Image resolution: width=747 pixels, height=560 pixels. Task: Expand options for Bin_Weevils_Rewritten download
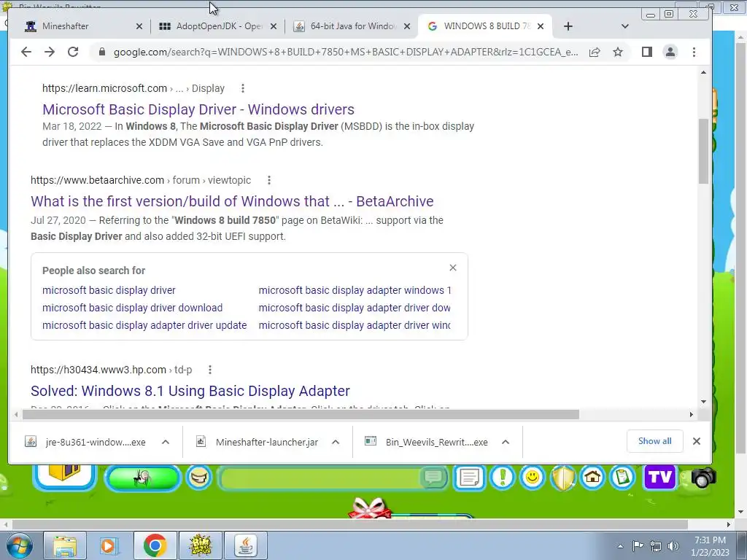click(x=506, y=442)
